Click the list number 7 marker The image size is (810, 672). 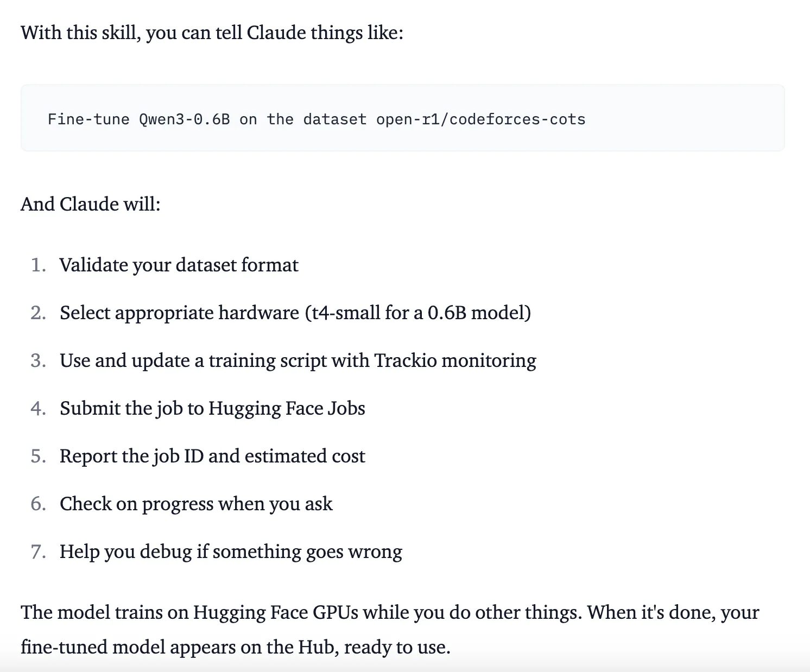coord(38,551)
